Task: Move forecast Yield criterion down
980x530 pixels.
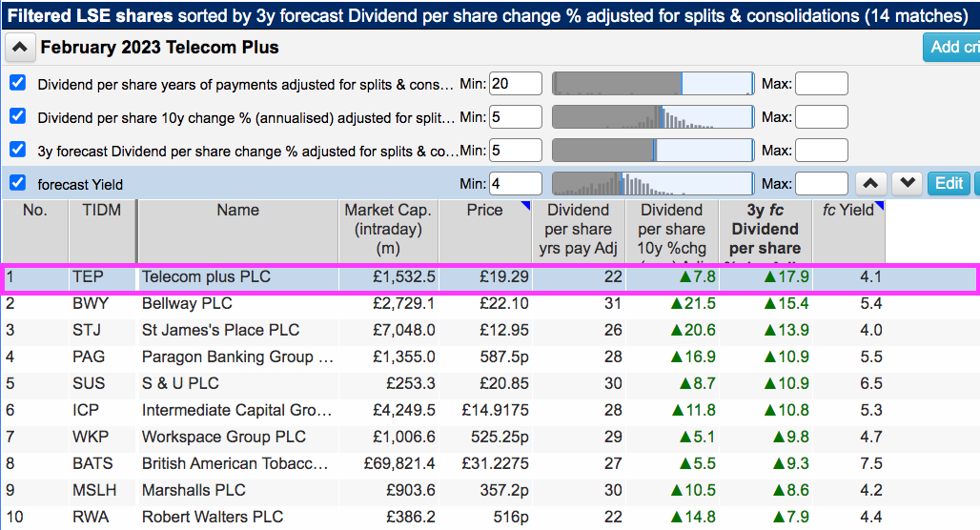Action: (x=908, y=184)
